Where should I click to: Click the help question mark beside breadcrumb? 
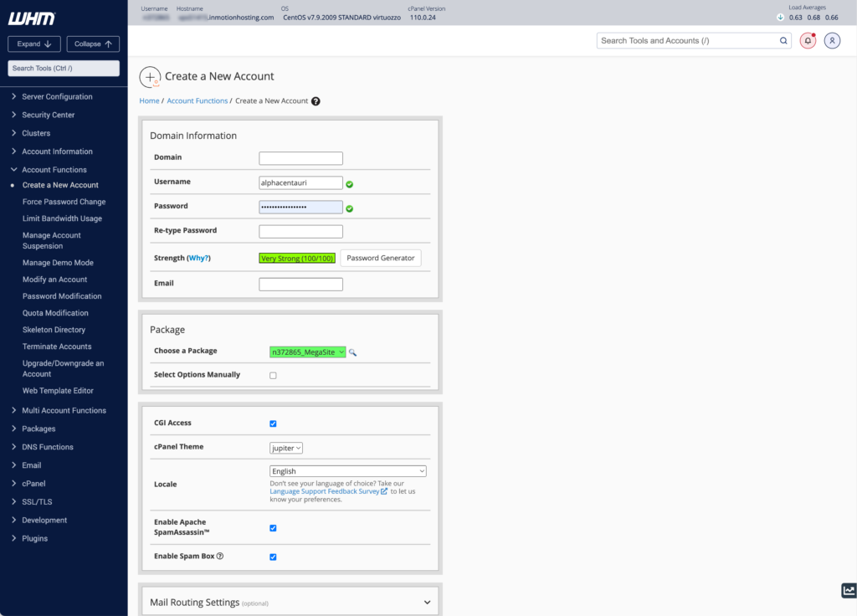coord(316,101)
